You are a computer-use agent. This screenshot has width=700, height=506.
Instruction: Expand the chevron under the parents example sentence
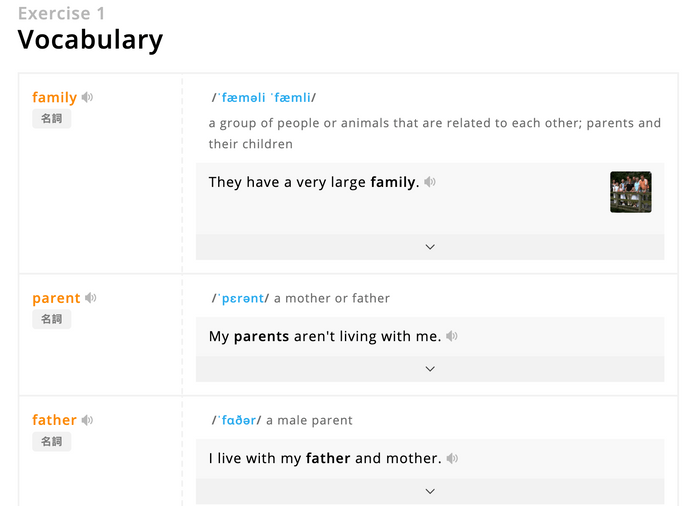coord(430,369)
